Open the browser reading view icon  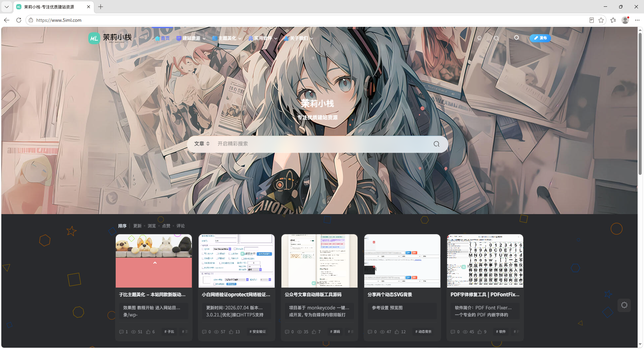point(592,20)
